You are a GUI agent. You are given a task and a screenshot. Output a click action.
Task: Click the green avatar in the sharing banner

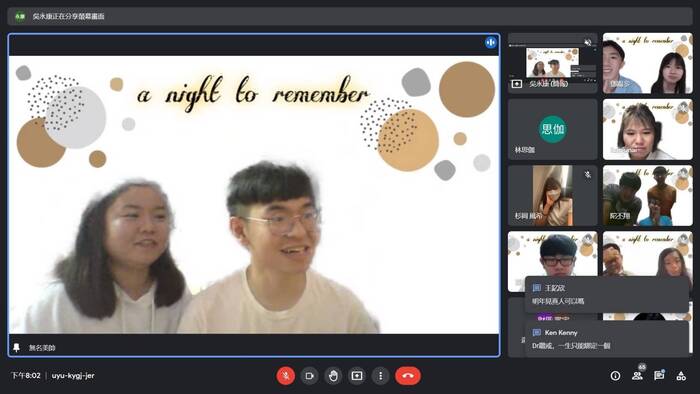[x=20, y=17]
